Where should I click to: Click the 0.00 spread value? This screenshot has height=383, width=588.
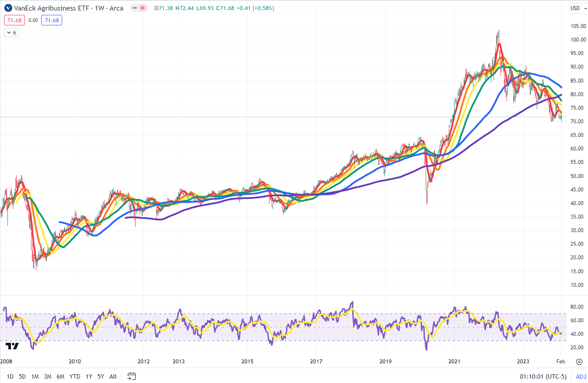33,20
